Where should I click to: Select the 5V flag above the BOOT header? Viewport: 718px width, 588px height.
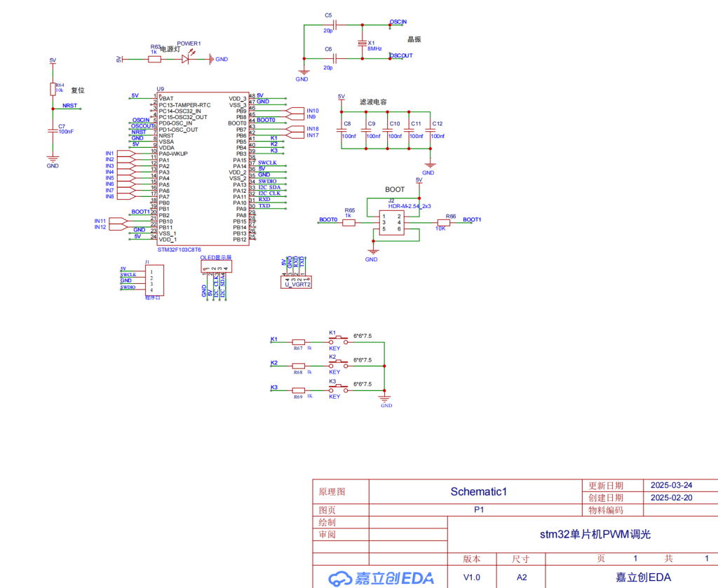(418, 179)
